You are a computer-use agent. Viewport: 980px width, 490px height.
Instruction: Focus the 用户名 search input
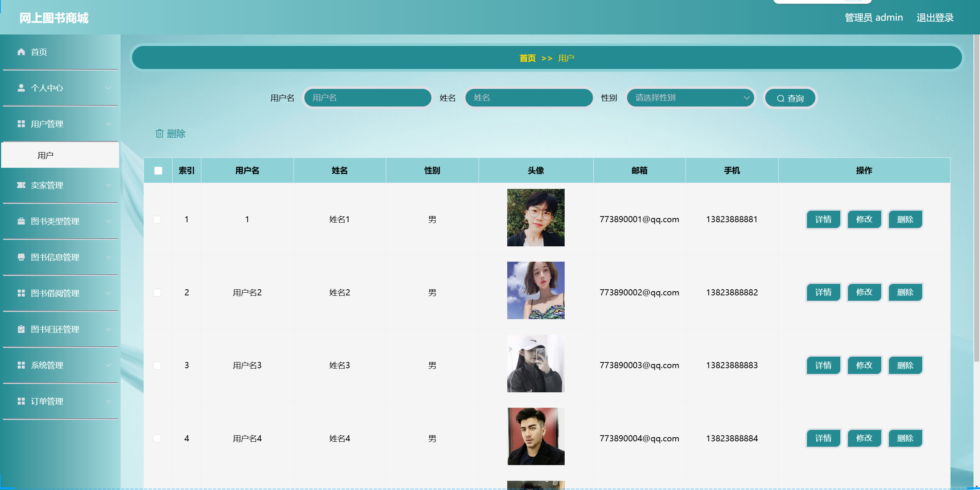coord(367,98)
